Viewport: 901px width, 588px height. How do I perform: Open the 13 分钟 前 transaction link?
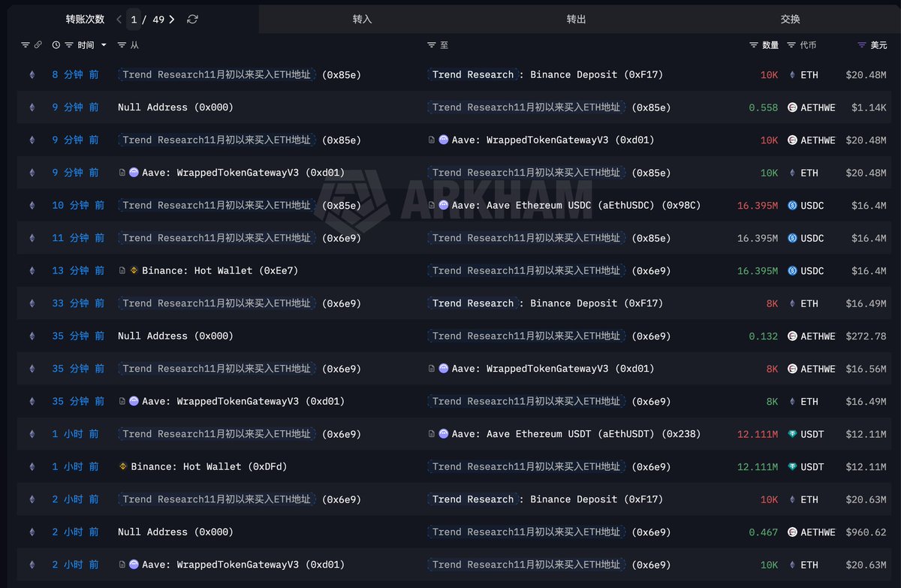[x=78, y=271]
